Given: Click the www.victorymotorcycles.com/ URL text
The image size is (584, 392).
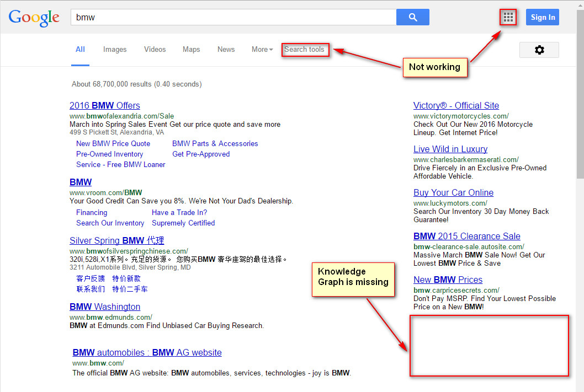Looking at the screenshot, I should 461,116.
